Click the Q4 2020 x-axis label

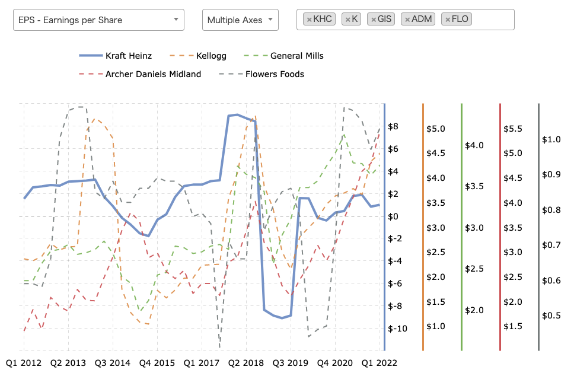(x=335, y=363)
